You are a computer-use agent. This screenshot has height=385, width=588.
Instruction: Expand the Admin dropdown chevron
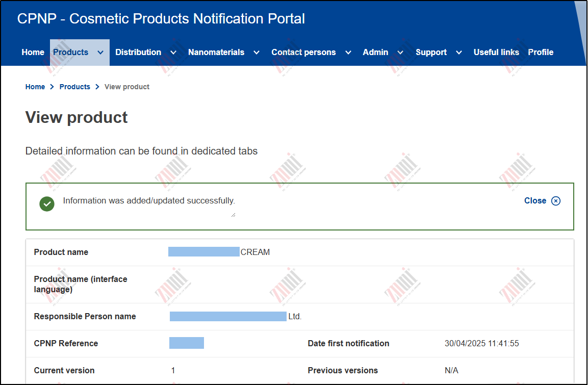tap(400, 53)
